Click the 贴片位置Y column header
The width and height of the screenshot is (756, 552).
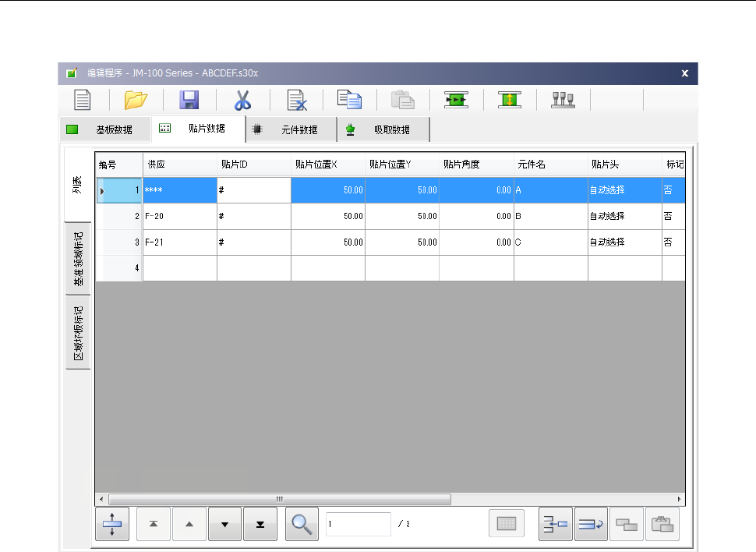[x=402, y=165]
